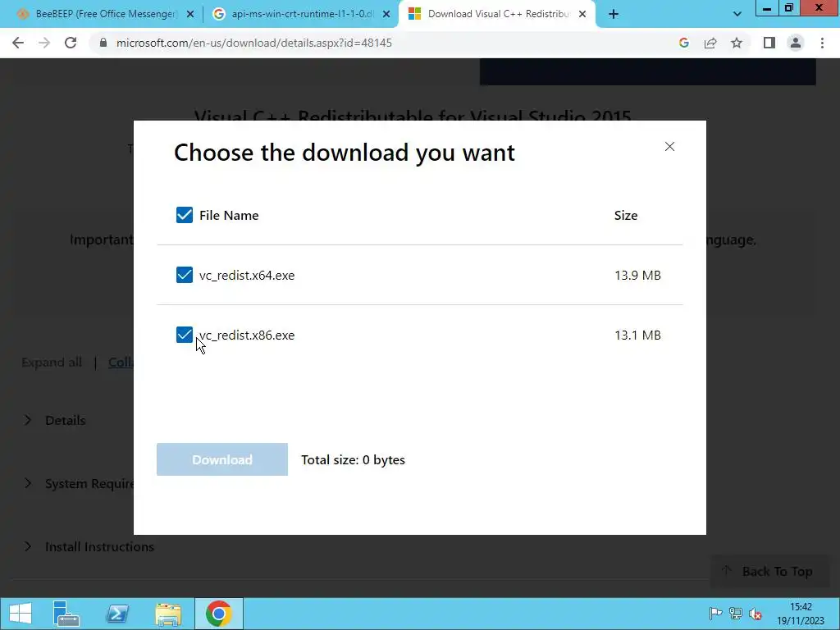Restore down the Chrome window
Viewport: 840px width, 630px height.
click(x=789, y=8)
